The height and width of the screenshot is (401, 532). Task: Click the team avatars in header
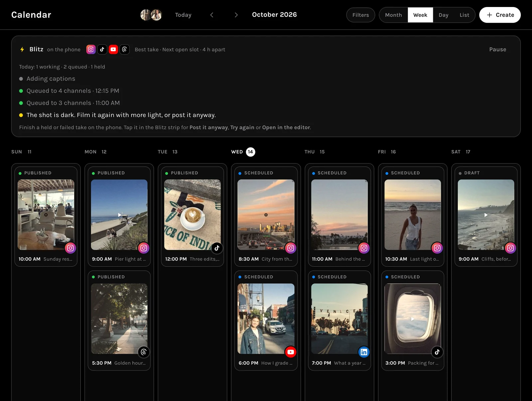(151, 15)
